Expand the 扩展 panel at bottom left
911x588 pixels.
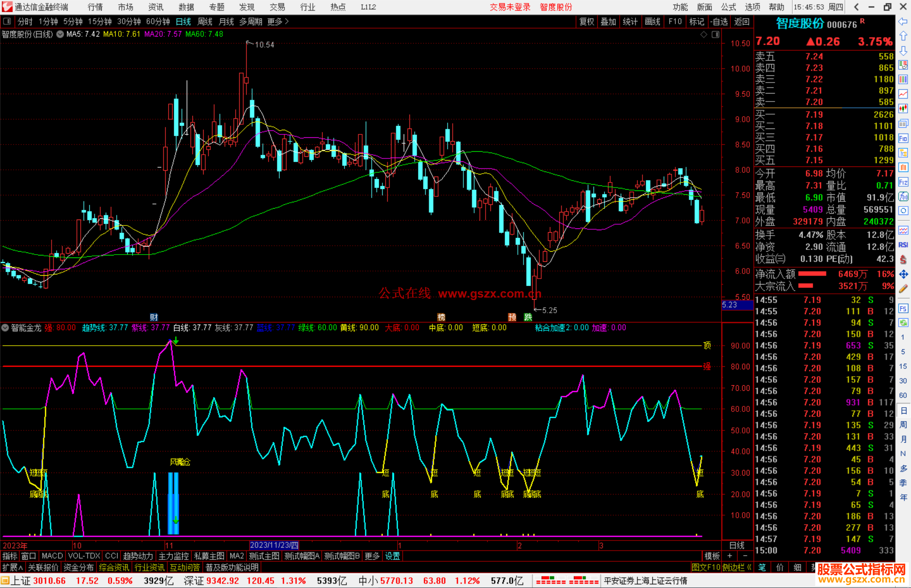click(13, 567)
